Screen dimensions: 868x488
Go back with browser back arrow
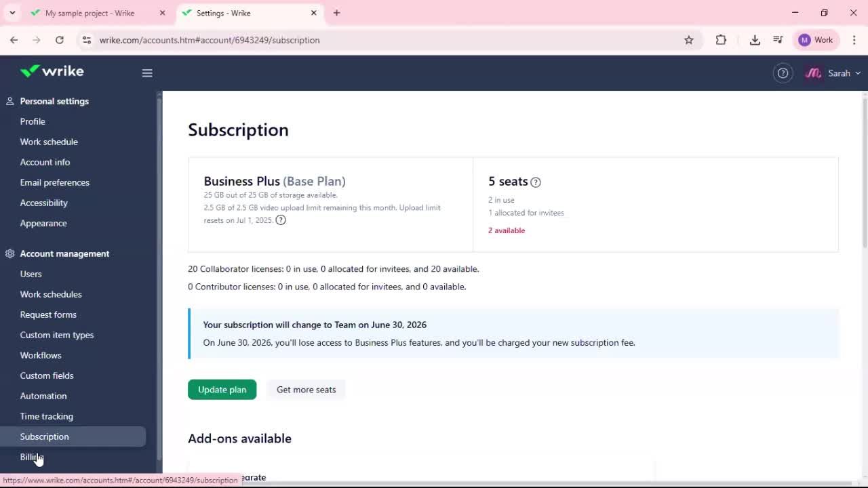click(14, 40)
